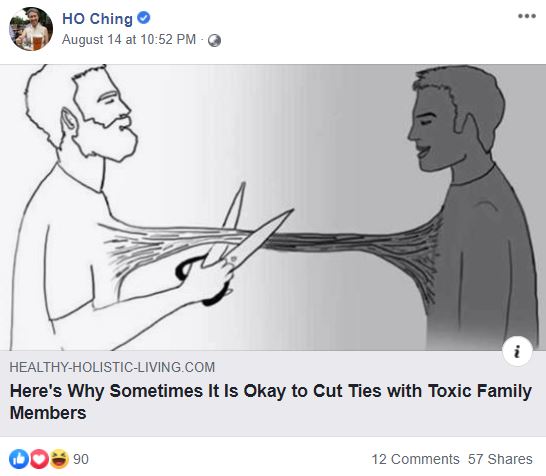546x476 pixels.
Task: Click the red Love heart reaction icon
Action: click(39, 459)
